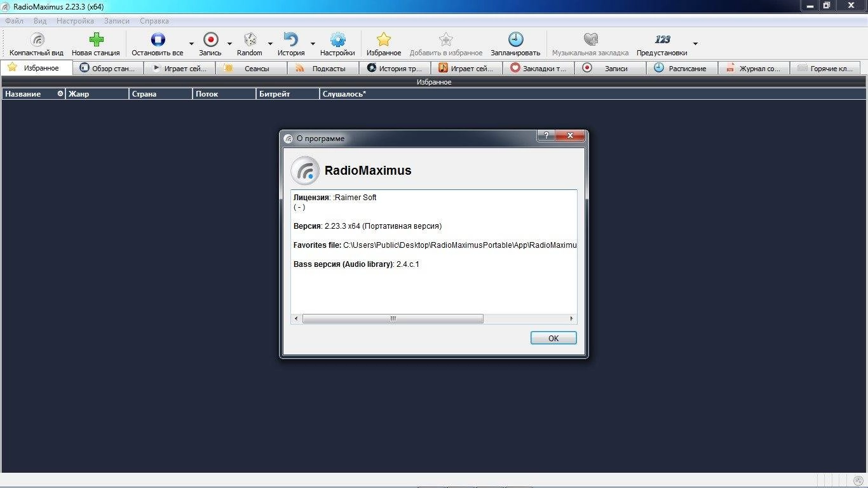Image resolution: width=868 pixels, height=488 pixels.
Task: Stop all playback (Остановить все)
Action: (158, 44)
